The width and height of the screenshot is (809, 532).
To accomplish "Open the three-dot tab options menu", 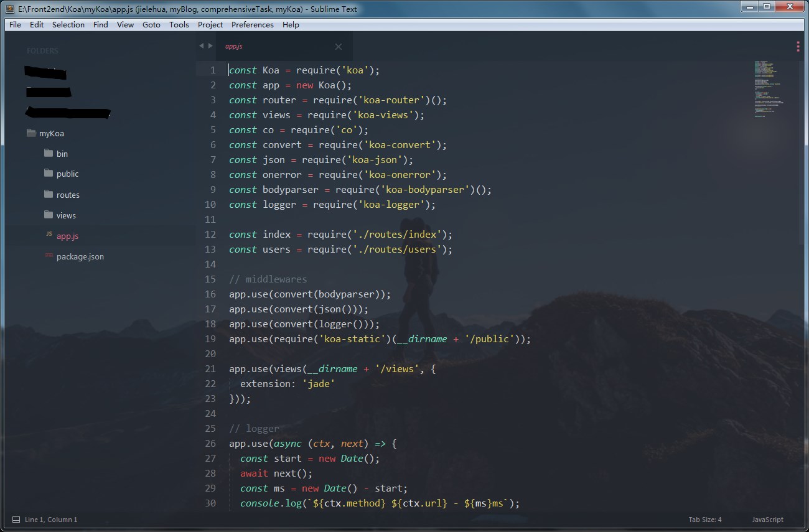I will click(x=798, y=47).
